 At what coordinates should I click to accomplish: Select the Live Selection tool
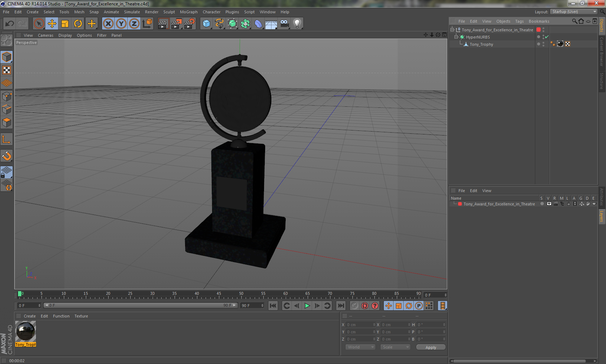[x=39, y=24]
